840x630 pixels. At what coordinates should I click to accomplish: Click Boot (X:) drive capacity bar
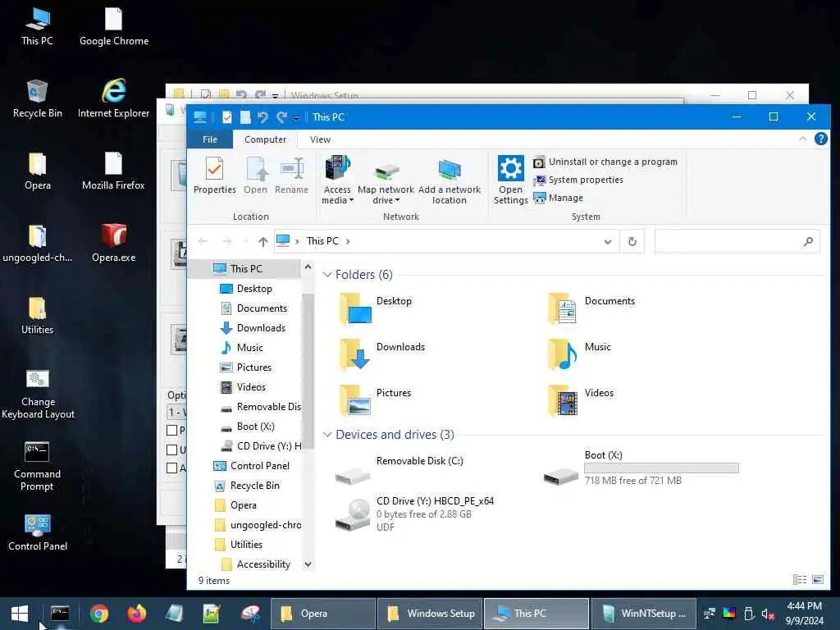coord(661,468)
